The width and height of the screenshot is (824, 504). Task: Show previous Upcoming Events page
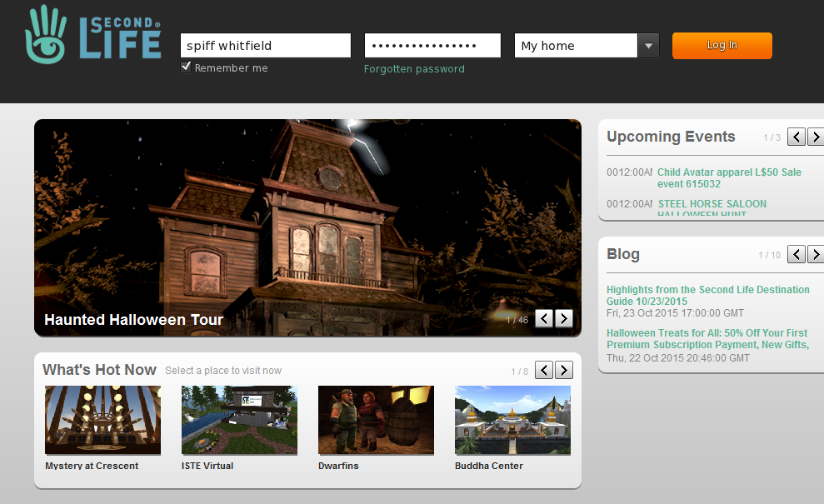(797, 137)
